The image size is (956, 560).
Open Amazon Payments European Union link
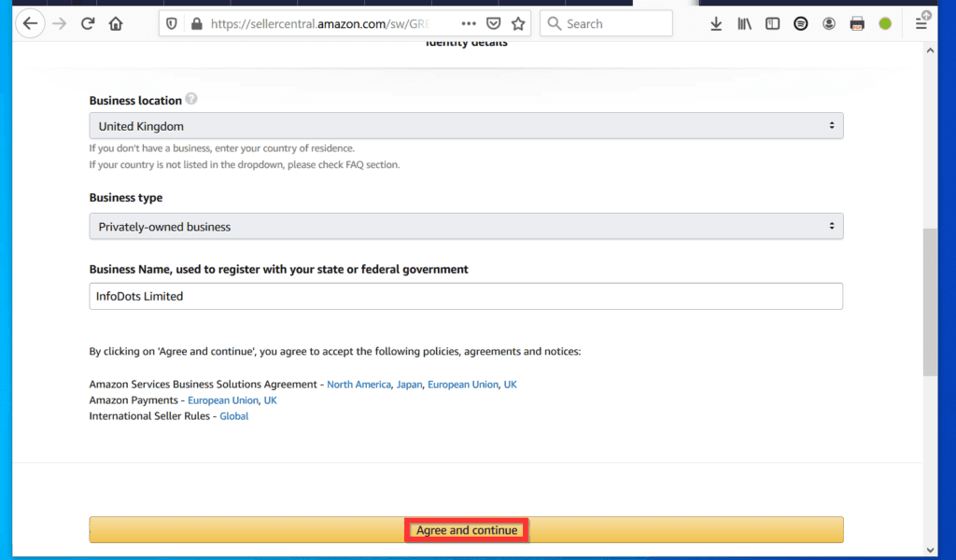click(223, 400)
